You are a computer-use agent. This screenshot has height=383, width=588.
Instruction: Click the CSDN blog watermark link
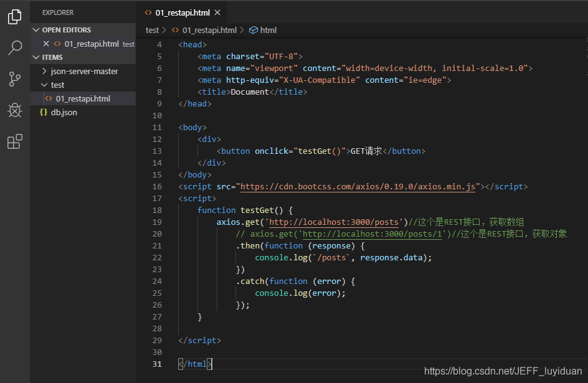(x=503, y=371)
